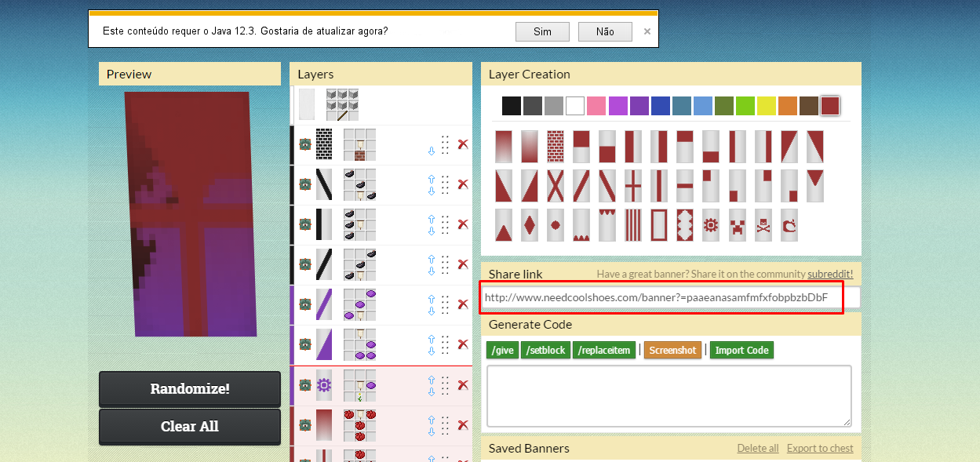The image size is (980, 462).
Task: Click the Não button on Java prompt
Action: [605, 31]
